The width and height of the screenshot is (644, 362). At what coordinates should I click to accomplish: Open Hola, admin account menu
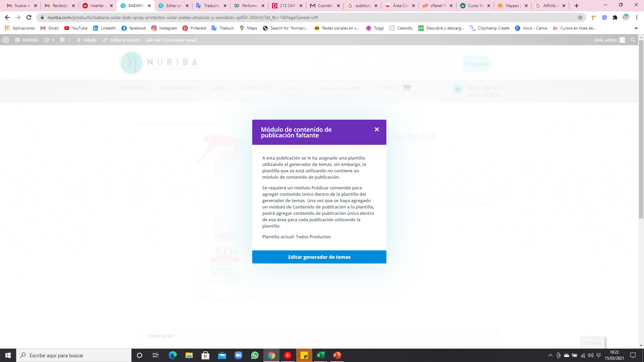click(x=609, y=40)
